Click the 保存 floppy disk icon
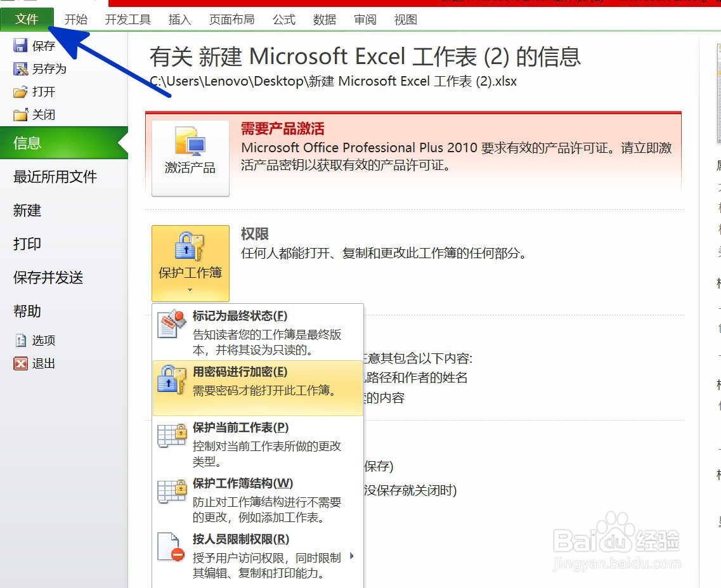 click(x=20, y=45)
